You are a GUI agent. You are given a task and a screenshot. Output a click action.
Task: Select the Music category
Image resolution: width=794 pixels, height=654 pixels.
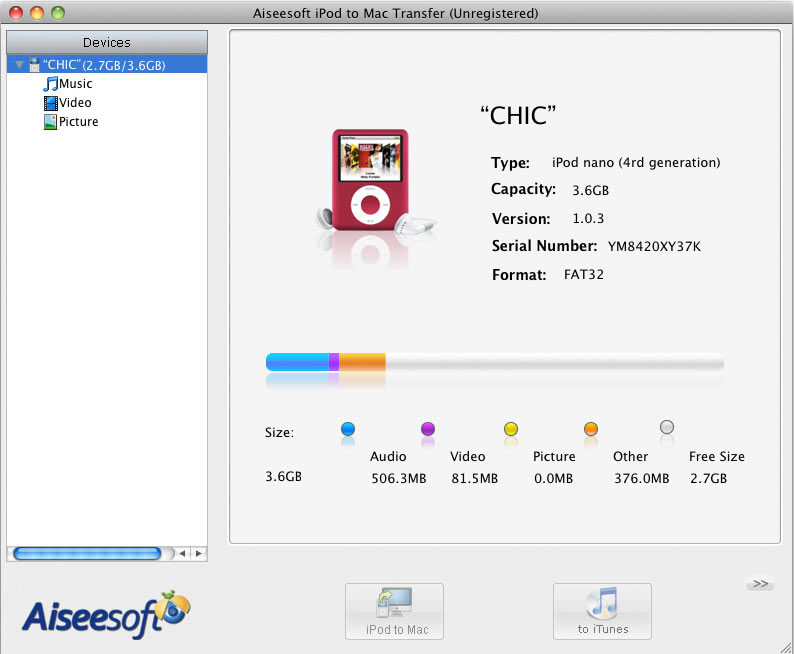point(76,84)
